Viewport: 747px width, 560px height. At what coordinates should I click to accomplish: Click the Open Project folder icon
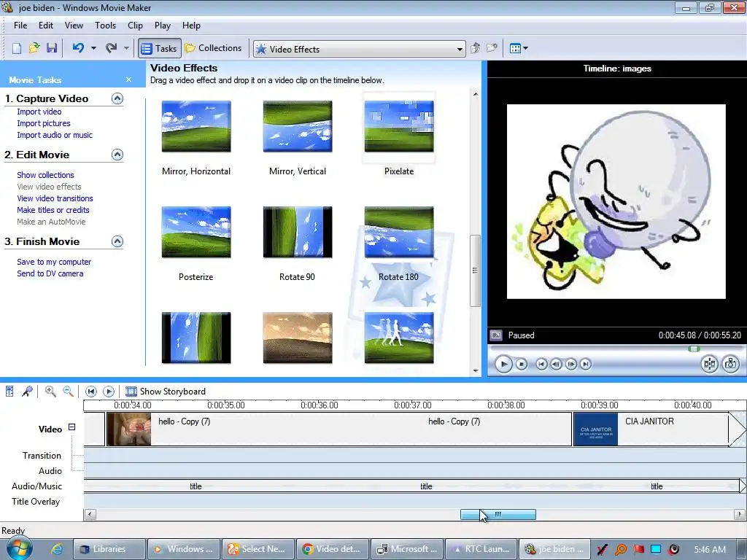[x=34, y=48]
